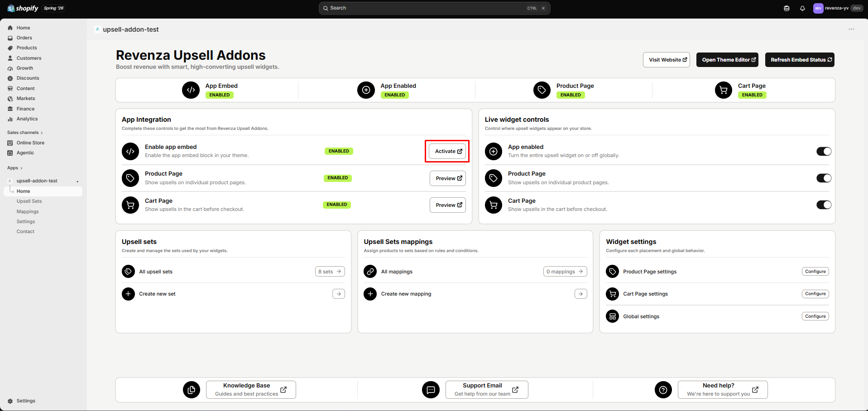Open Contact in the app menu
The image size is (868, 411).
[x=25, y=232]
